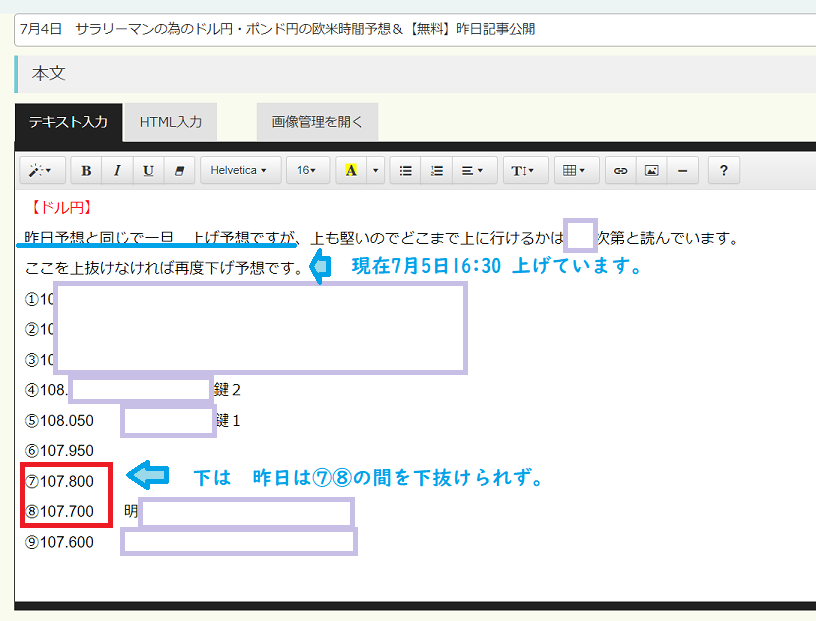Open the table insert dropdown
Image resolution: width=816 pixels, height=621 pixels.
click(x=577, y=170)
